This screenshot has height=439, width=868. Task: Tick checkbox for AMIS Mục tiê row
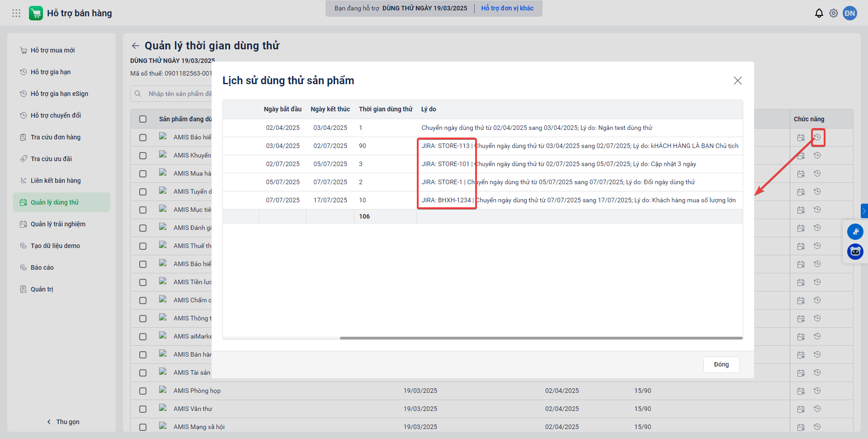point(143,210)
